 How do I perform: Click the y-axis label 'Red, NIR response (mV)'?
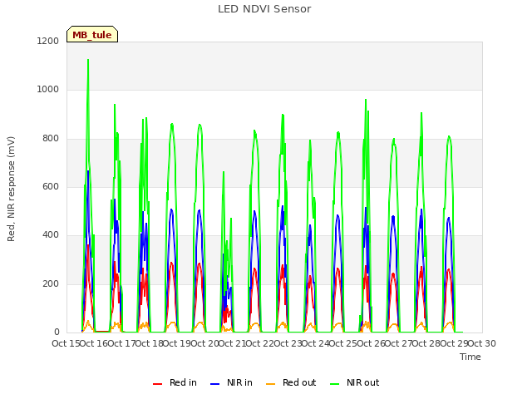(x=11, y=189)
